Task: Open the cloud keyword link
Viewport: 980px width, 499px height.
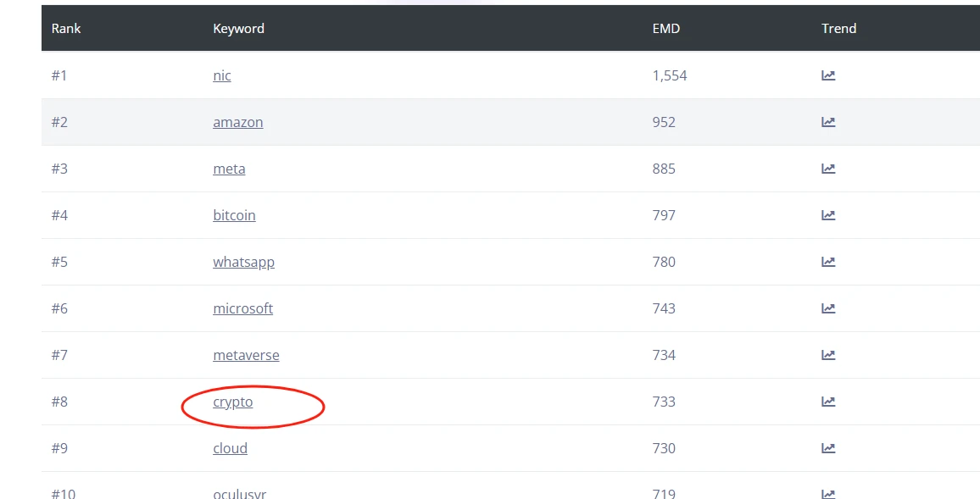Action: pyautogui.click(x=230, y=448)
